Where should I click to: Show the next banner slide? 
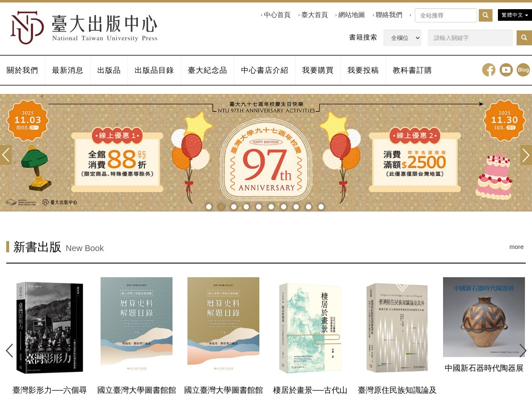coord(526,155)
